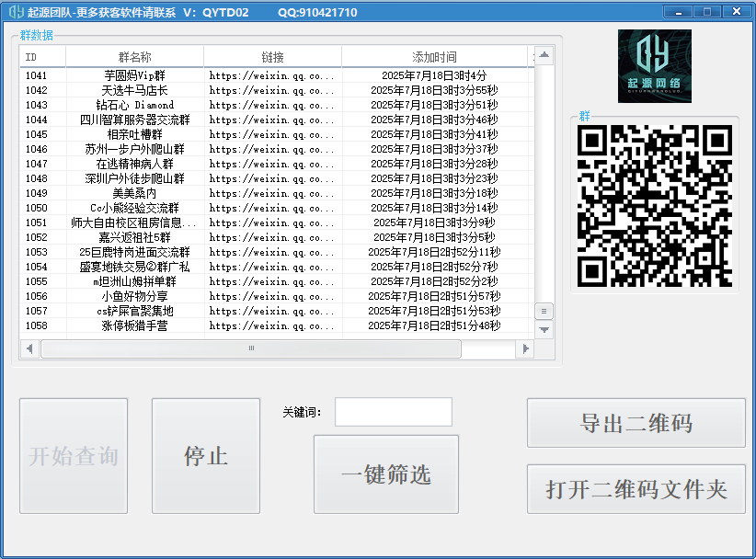756x559 pixels.
Task: Click time cell 2025年7月18日3时3分55秒
Action: coord(434,90)
